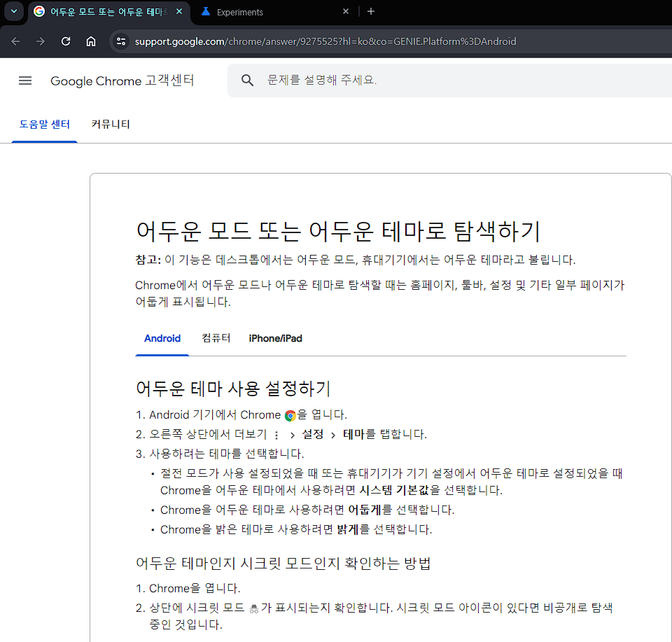
Task: Close the dark mode help tab
Action: (x=180, y=12)
